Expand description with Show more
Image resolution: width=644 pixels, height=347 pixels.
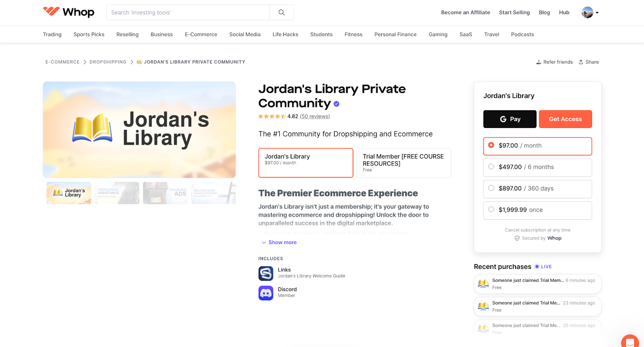pyautogui.click(x=279, y=242)
